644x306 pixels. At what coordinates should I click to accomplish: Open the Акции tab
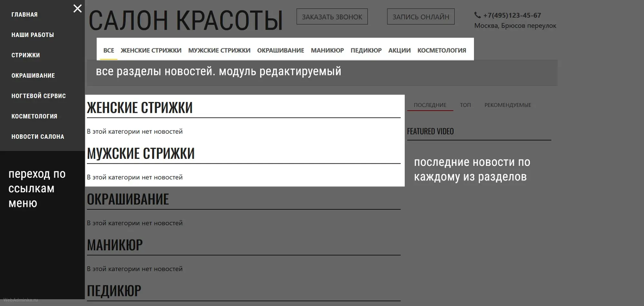coord(399,50)
